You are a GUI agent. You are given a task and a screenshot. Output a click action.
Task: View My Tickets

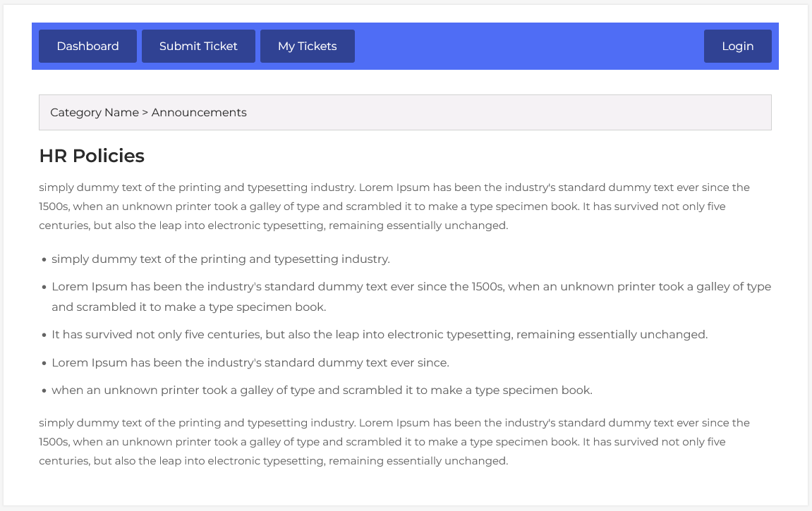[x=307, y=47]
